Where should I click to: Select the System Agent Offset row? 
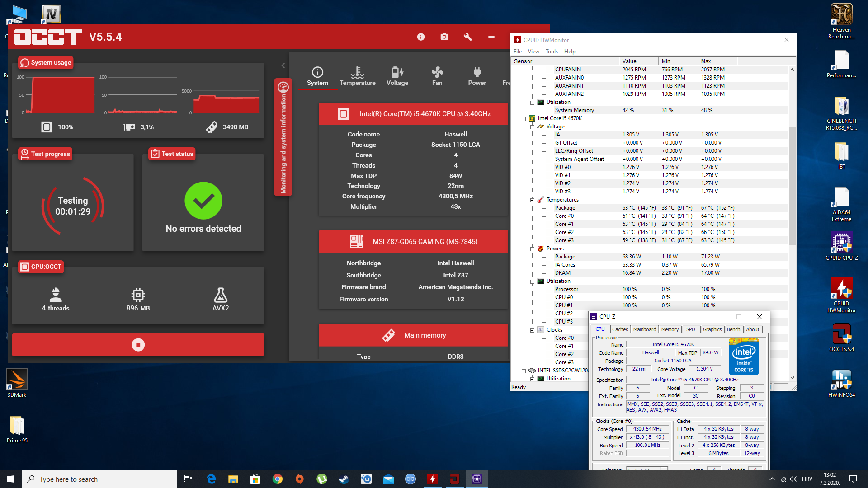[650, 159]
